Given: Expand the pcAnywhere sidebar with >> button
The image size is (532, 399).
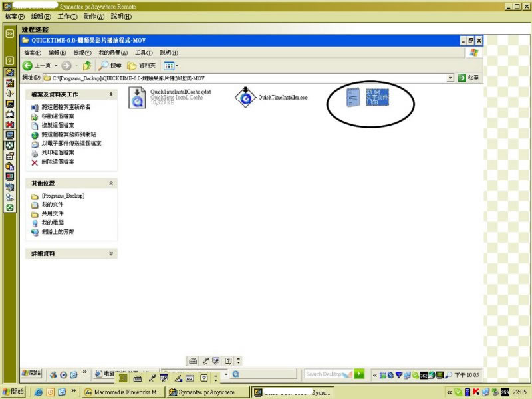Looking at the screenshot, I should point(10,33).
